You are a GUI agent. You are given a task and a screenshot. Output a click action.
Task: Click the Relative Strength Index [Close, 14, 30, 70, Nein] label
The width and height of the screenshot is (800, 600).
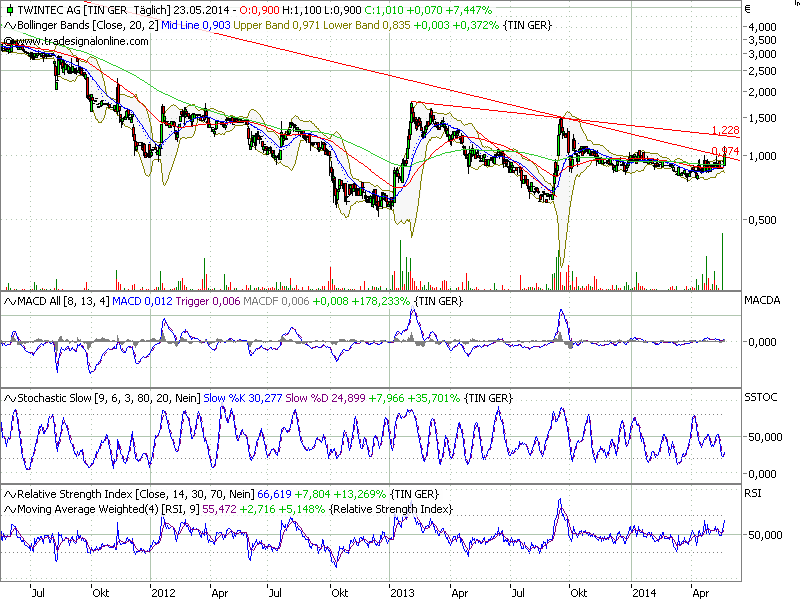[x=136, y=494]
